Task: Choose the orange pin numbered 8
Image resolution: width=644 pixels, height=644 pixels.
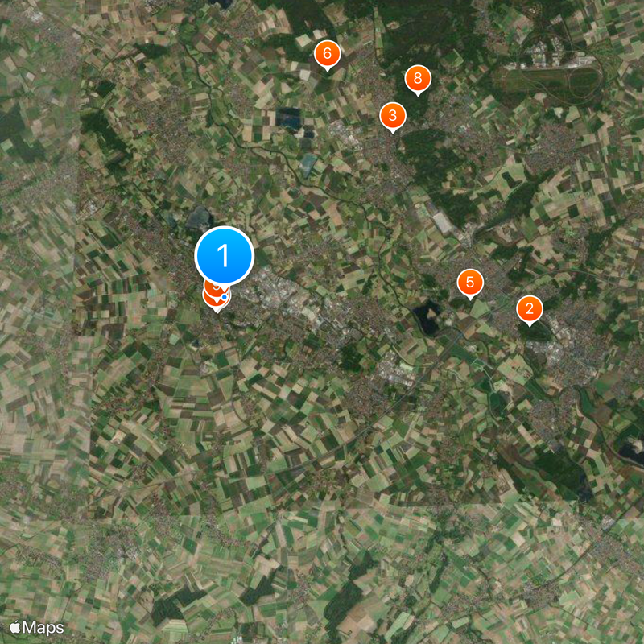Action: click(x=418, y=78)
